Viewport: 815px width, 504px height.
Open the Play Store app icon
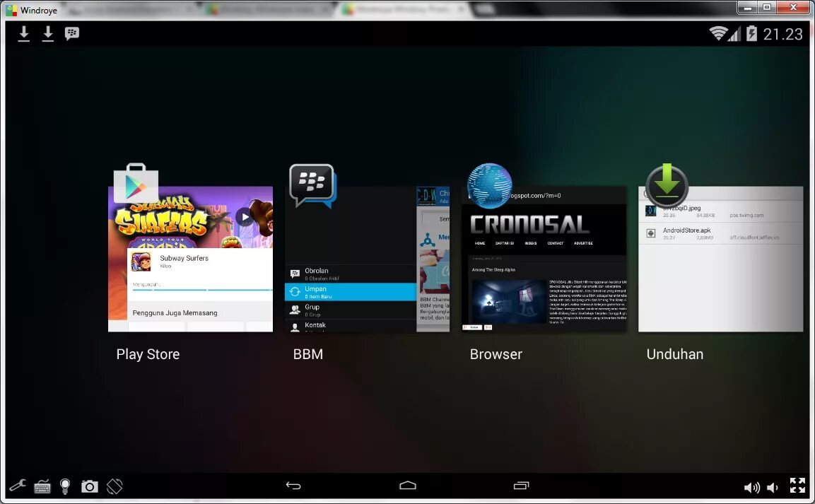[136, 183]
